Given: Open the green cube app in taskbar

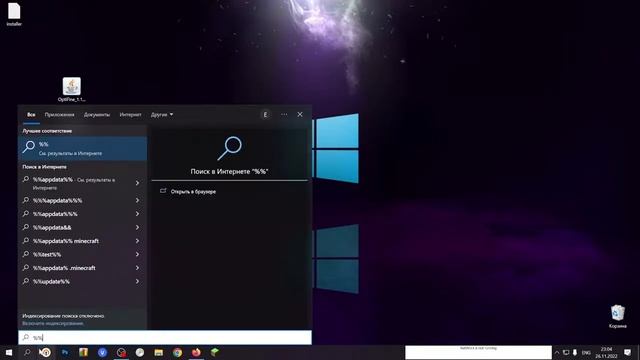Looking at the screenshot, I should 215,352.
